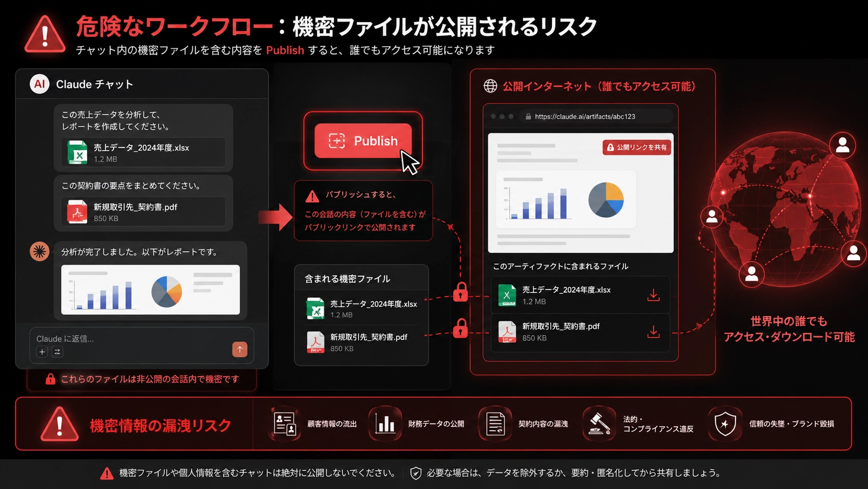Image resolution: width=868 pixels, height=489 pixels.
Task: Click the user avatar at the top of the globe
Action: click(x=843, y=145)
